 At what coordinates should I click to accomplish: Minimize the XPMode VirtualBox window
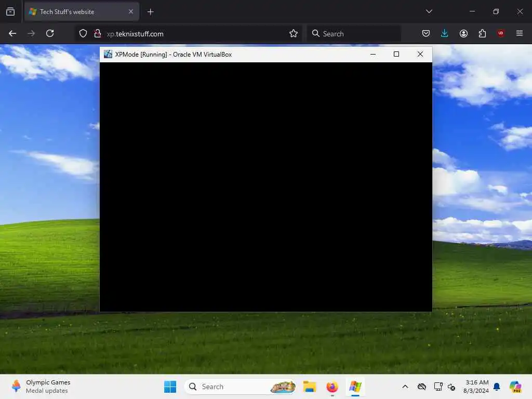tap(373, 54)
